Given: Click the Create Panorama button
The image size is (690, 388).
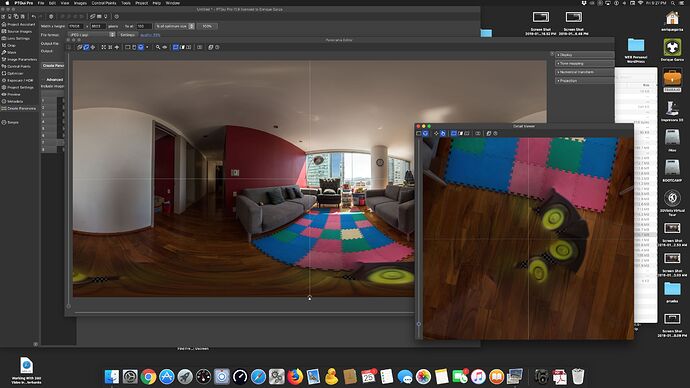Looking at the screenshot, I should tap(53, 66).
